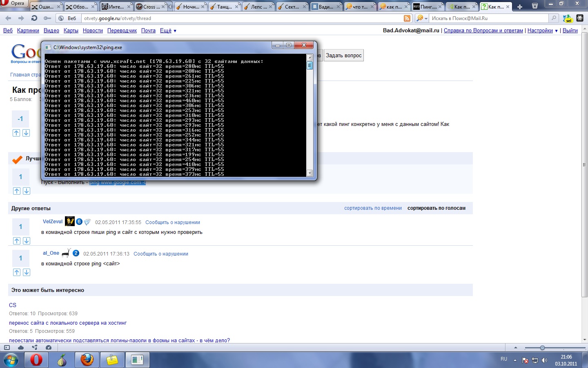Sort answers with 'сортировать по времени'

coord(373,208)
